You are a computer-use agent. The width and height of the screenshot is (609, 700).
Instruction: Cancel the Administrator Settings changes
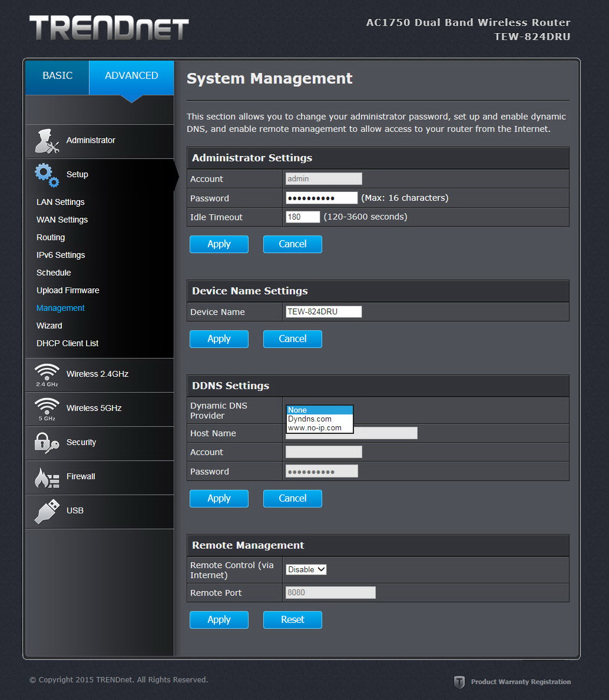293,244
